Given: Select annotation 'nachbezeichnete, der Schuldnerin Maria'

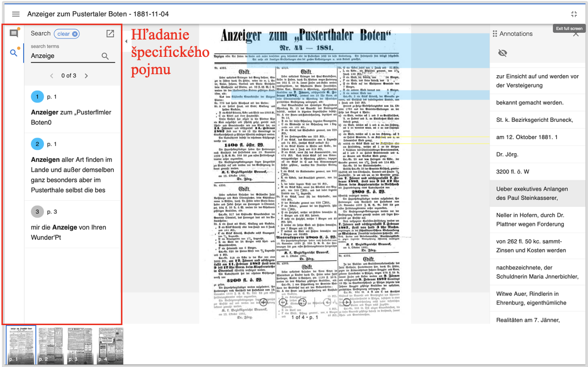Looking at the screenshot, I should point(538,272).
